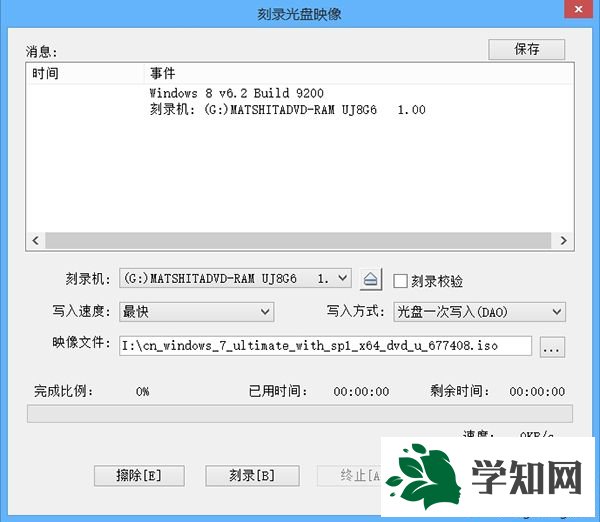This screenshot has width=600, height=522.
Task: Open the 写入速度 dropdown
Action: click(x=197, y=312)
